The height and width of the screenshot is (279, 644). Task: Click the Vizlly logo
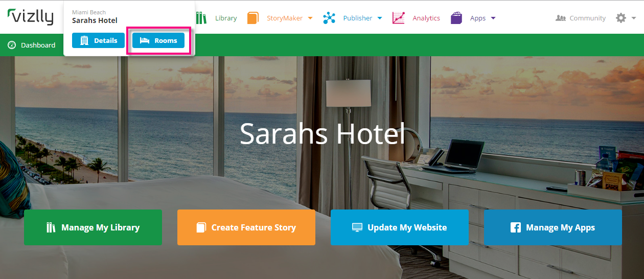pos(31,17)
